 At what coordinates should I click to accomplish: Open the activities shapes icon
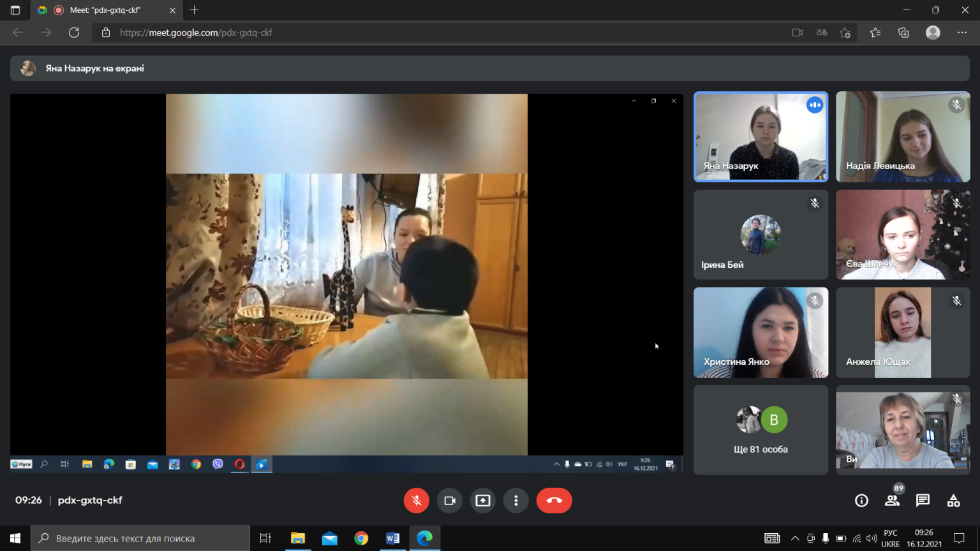pos(953,501)
